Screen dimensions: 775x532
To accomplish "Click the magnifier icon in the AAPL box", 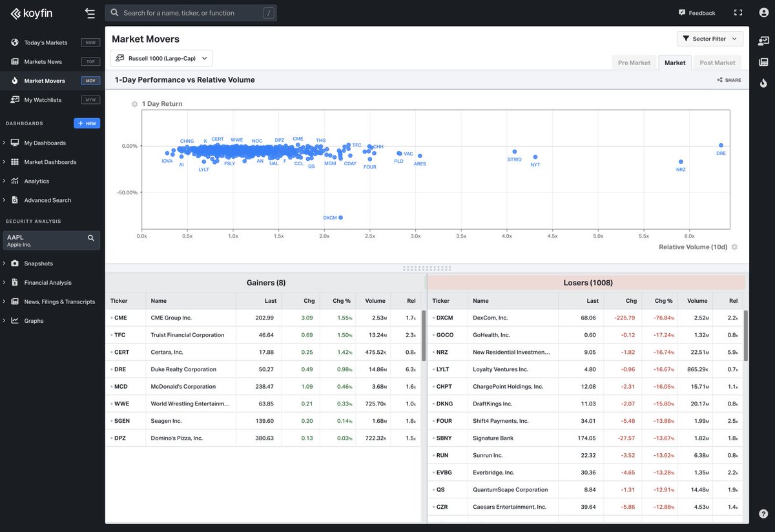I will point(91,238).
